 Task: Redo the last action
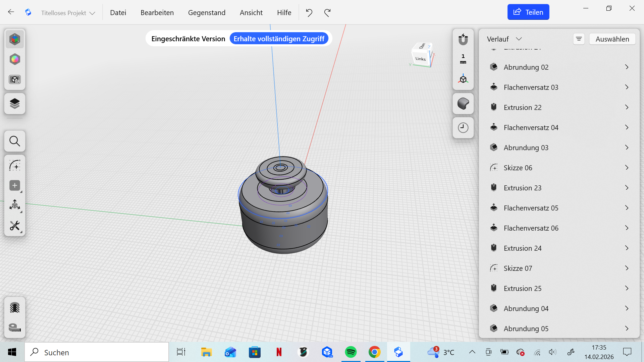(327, 13)
